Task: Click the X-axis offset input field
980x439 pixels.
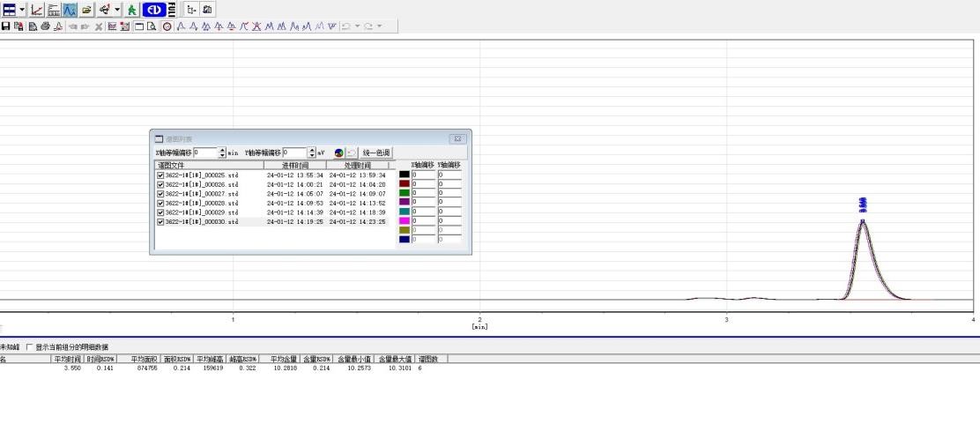Action: click(204, 153)
